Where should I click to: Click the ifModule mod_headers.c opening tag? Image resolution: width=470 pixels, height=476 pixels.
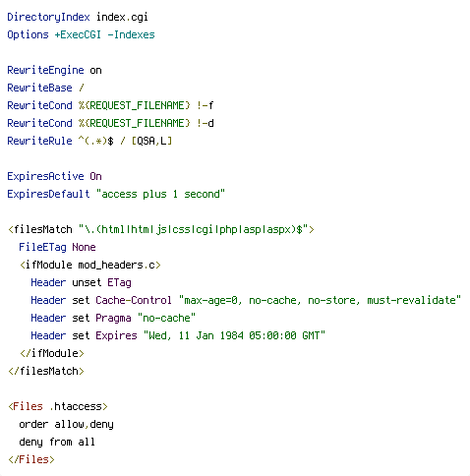tap(90, 265)
